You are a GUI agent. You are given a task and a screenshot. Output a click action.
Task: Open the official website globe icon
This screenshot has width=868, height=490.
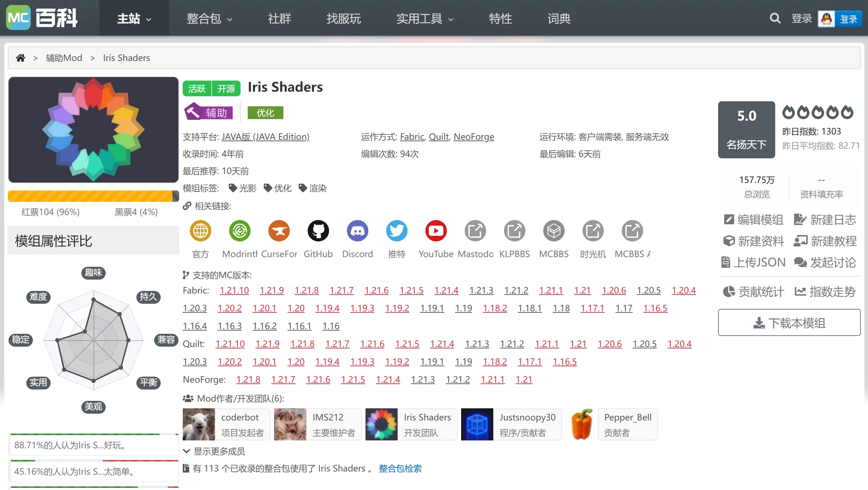point(200,231)
